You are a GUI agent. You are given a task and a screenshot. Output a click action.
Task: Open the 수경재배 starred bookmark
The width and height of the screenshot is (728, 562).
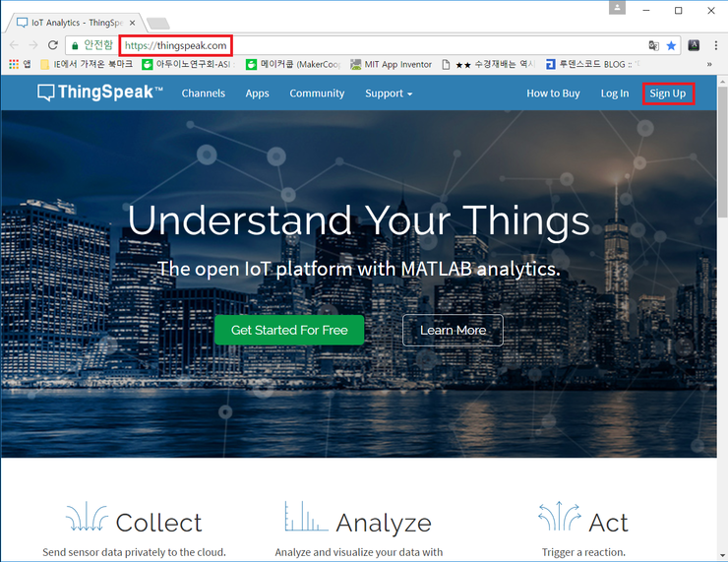click(488, 64)
